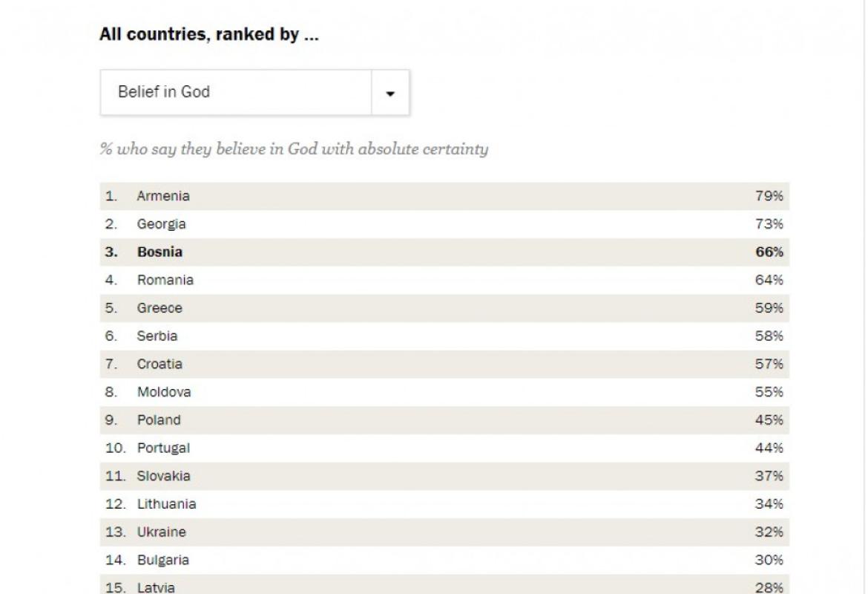Select the Slovakia country name

coord(163,476)
